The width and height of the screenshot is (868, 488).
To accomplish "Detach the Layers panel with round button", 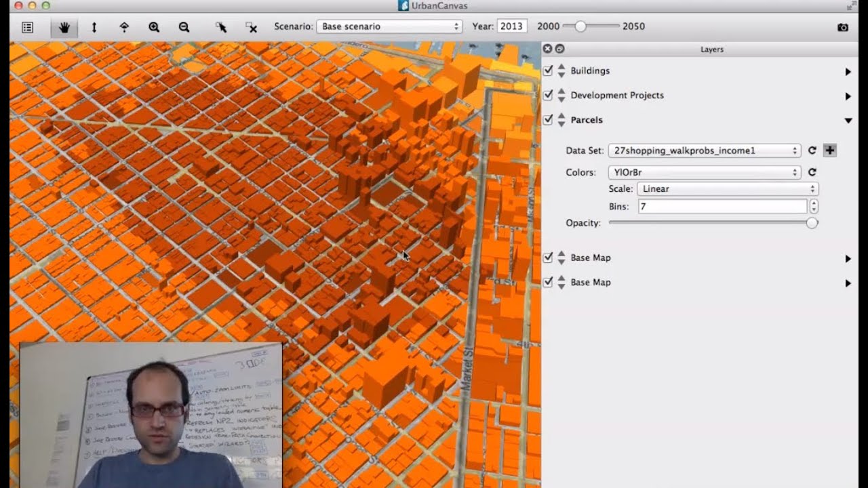I will coord(559,49).
